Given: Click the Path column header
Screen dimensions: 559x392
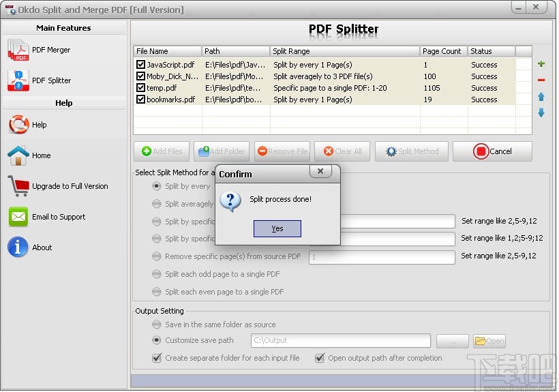Looking at the screenshot, I should pyautogui.click(x=236, y=51).
